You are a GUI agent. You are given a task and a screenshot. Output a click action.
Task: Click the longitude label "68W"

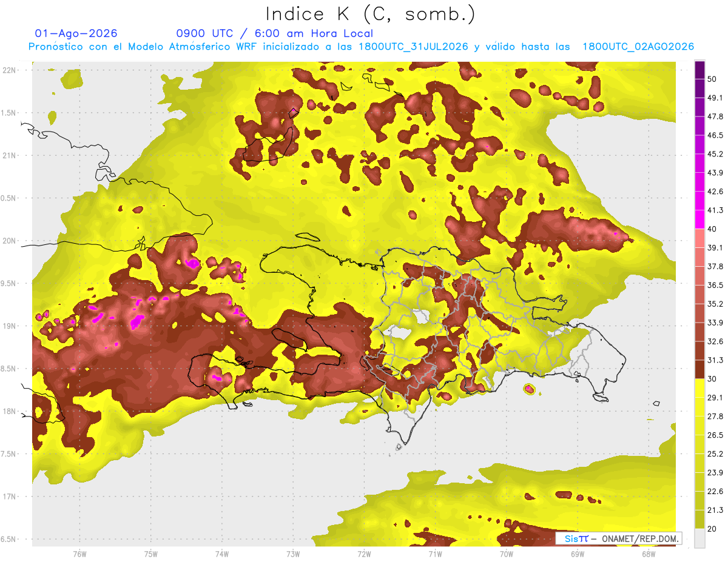649,554
